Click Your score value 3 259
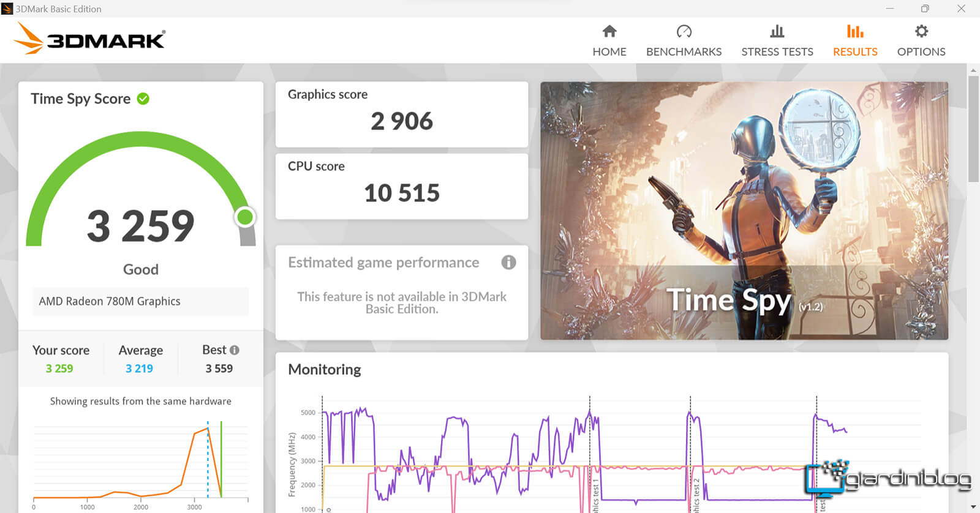 click(59, 369)
